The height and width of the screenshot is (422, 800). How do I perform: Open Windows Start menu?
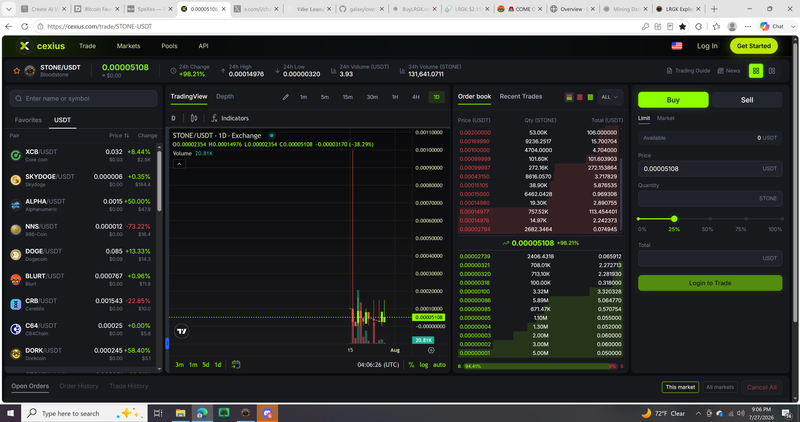[x=10, y=413]
